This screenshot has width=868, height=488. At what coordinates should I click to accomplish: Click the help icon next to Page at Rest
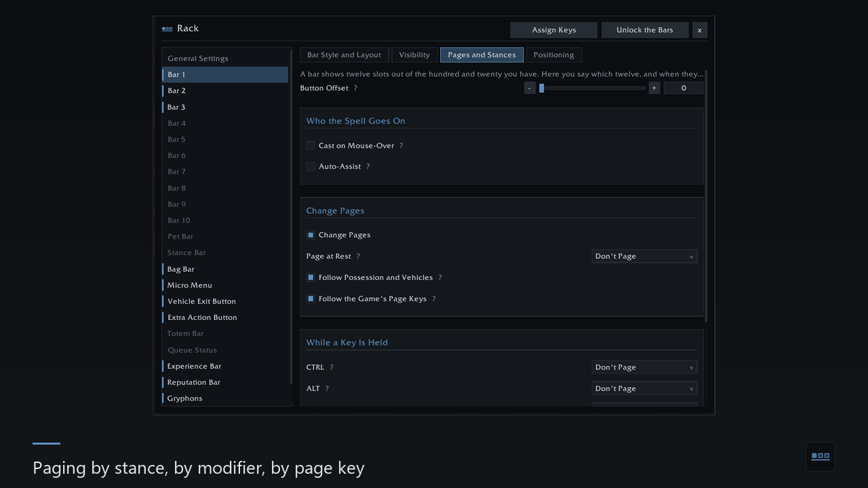(358, 256)
